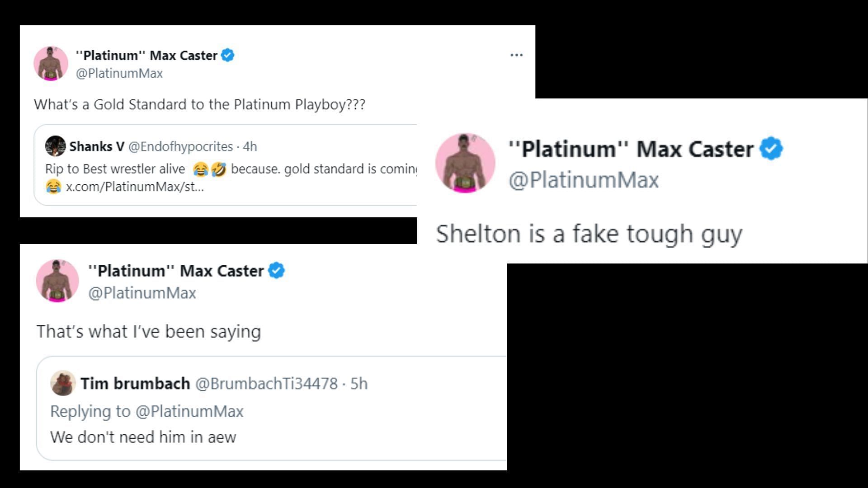Viewport: 868px width, 488px height.
Task: Click the "We don't need him in aew" reply text
Action: pyautogui.click(x=143, y=437)
